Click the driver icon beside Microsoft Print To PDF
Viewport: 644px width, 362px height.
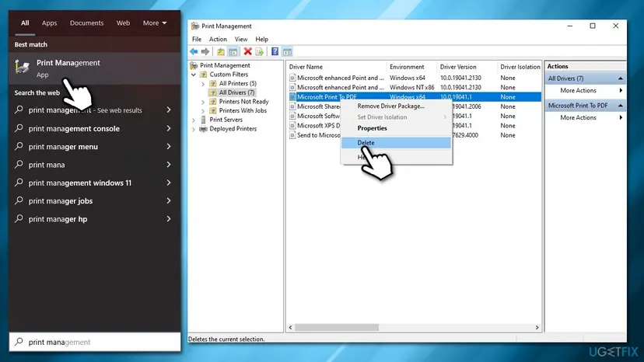pos(292,97)
